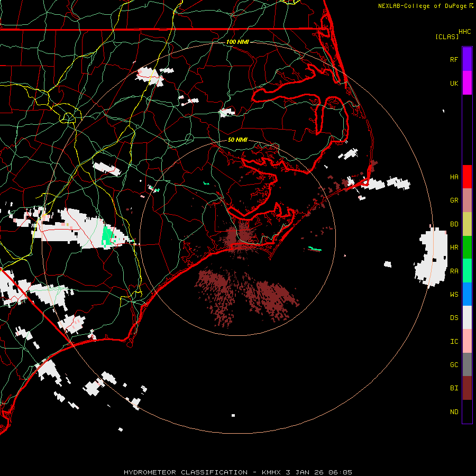476x476 pixels.
Task: Click the HR dark green swatch
Action: pyautogui.click(x=467, y=248)
